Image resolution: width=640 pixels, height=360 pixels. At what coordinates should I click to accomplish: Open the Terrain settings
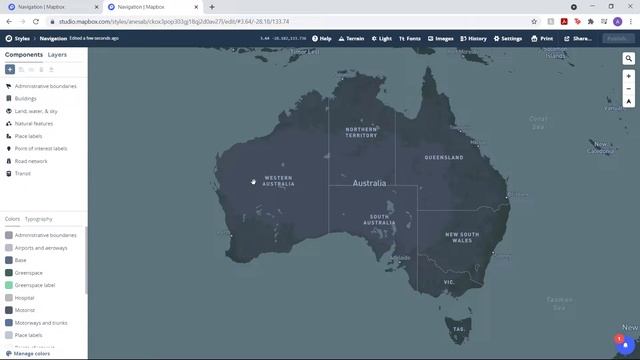(351, 38)
